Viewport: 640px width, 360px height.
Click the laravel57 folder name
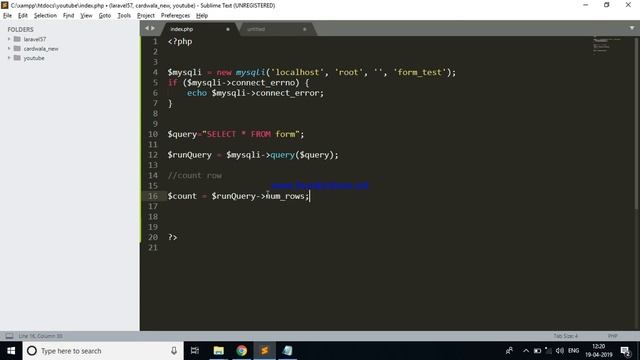35,39
